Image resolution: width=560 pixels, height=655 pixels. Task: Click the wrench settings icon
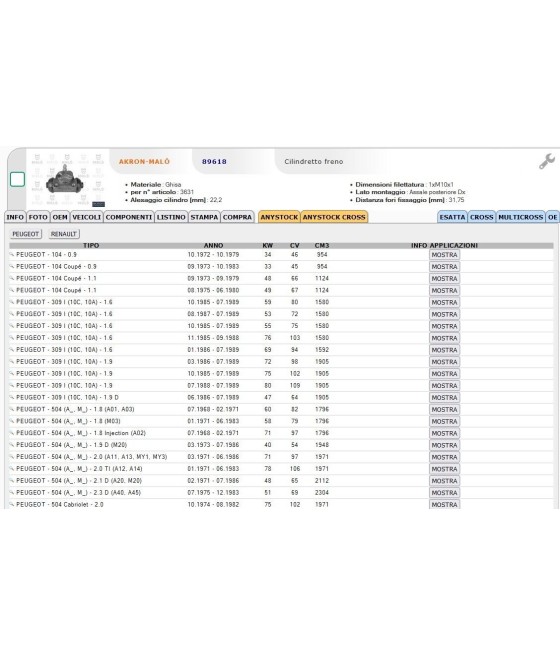point(547,161)
